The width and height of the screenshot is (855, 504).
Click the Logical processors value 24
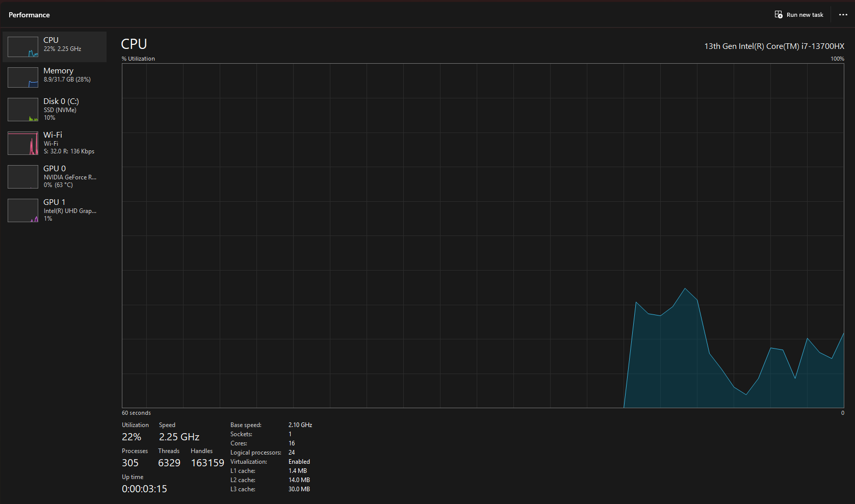coord(292,453)
